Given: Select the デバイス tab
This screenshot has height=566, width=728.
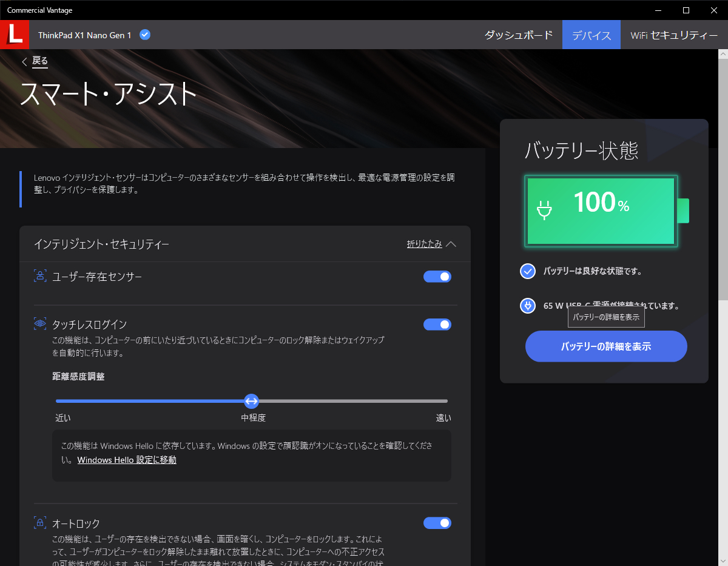Looking at the screenshot, I should tap(591, 35).
